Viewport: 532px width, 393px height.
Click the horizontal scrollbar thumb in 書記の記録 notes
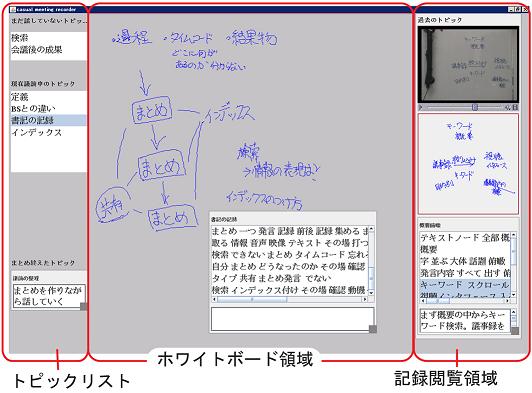pos(252,299)
